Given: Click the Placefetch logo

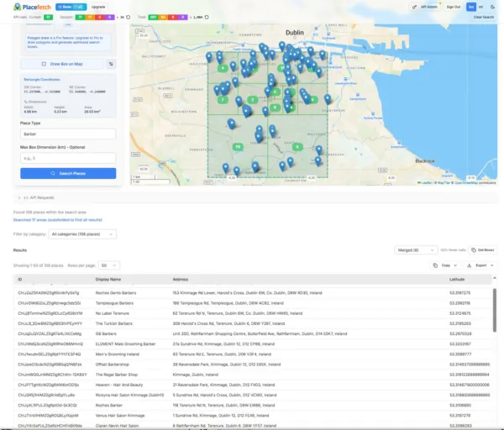Looking at the screenshot, I should click(x=30, y=6).
